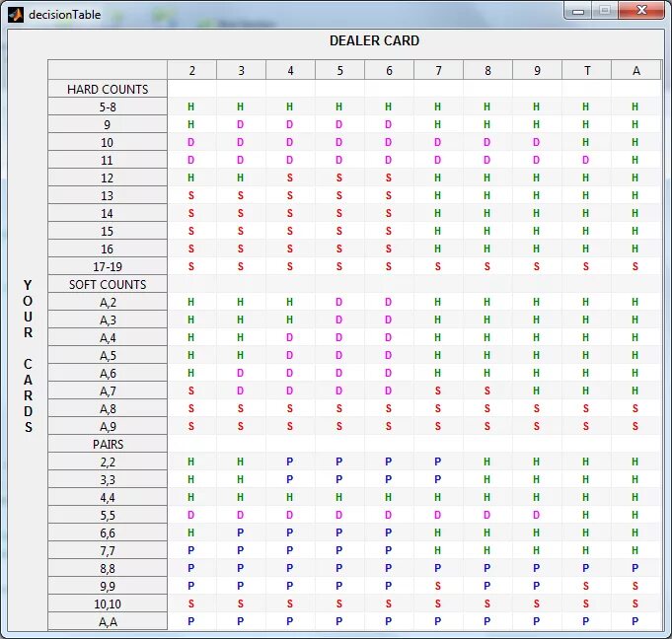
Task: Select the H cell for hard 11 versus dealer A
Action: pos(635,160)
